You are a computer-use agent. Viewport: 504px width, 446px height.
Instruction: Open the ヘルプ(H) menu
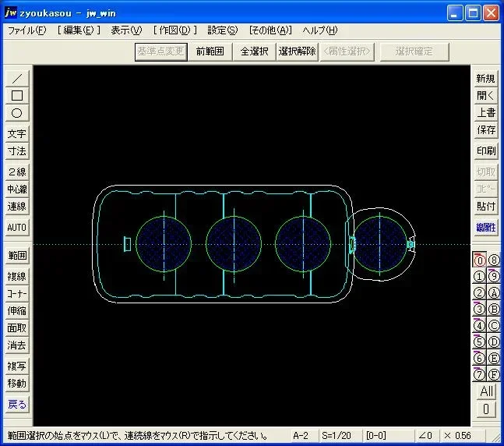point(320,30)
